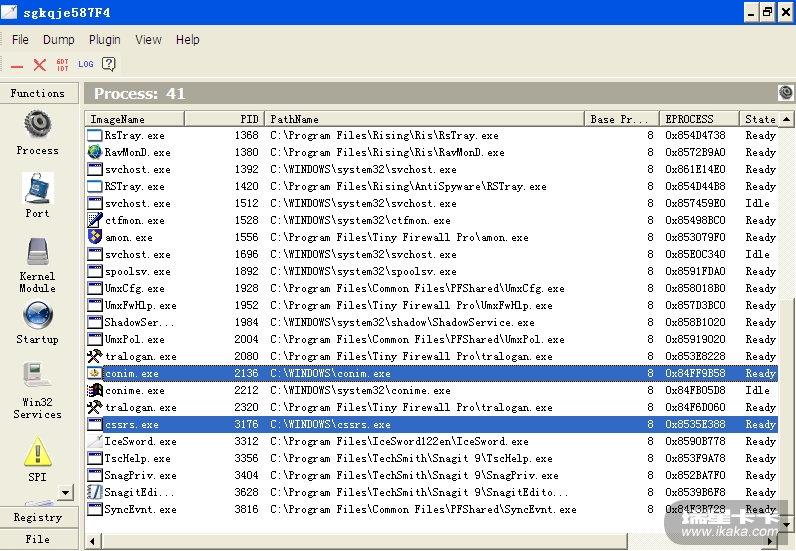The height and width of the screenshot is (551, 796).
Task: Select the SyncEvnt.exe process row
Action: coord(432,509)
